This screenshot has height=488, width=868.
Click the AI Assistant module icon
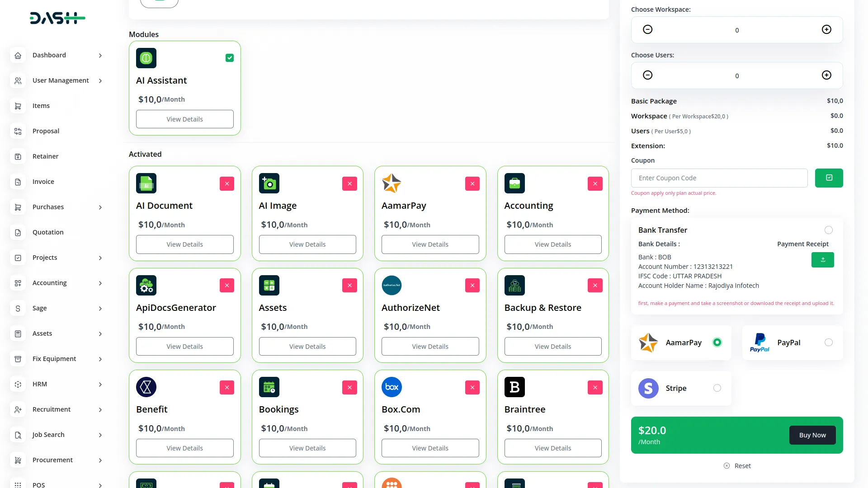click(146, 58)
